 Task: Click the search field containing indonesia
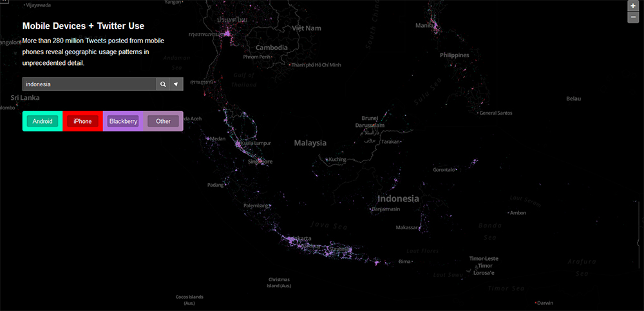[89, 84]
